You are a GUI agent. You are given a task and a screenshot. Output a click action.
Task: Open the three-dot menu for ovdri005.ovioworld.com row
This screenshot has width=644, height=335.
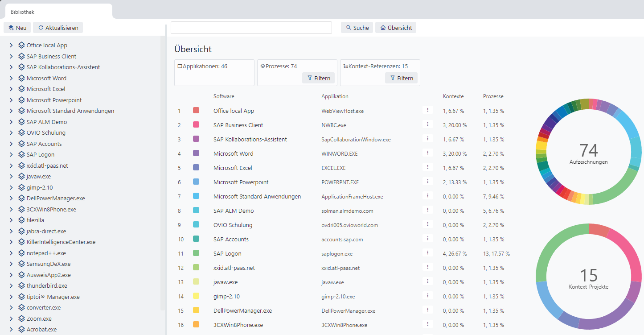(x=427, y=224)
